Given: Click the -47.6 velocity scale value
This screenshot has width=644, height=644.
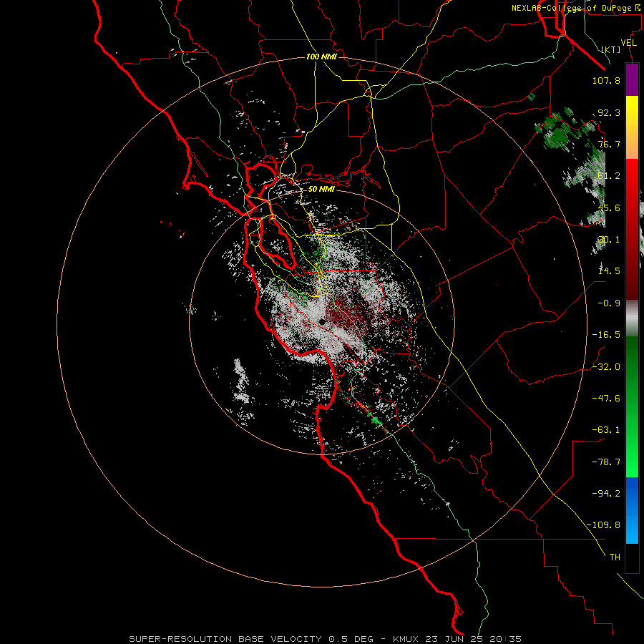Looking at the screenshot, I should pos(606,399).
